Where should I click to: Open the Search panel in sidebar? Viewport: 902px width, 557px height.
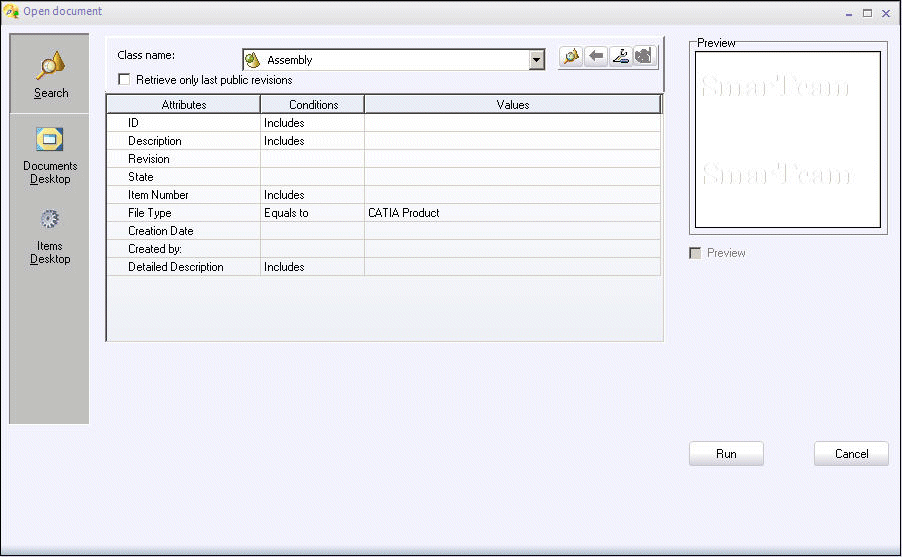click(50, 75)
